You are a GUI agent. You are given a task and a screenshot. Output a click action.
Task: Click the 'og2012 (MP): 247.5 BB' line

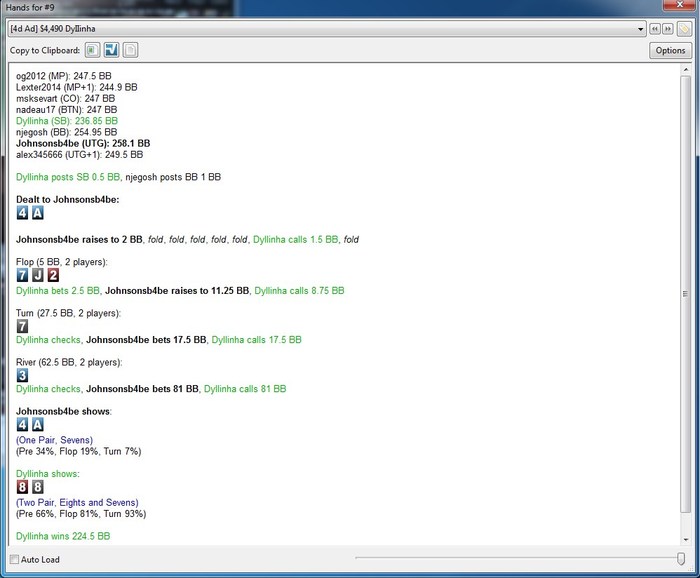click(64, 76)
